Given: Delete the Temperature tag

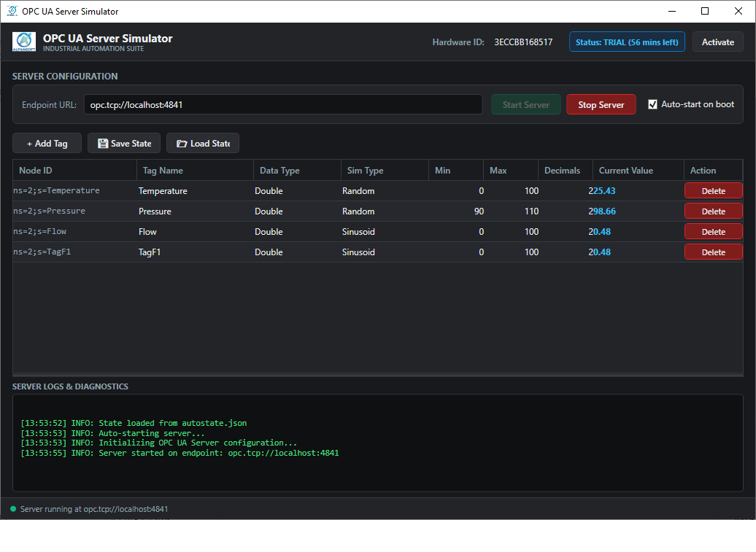Looking at the screenshot, I should click(x=713, y=191).
